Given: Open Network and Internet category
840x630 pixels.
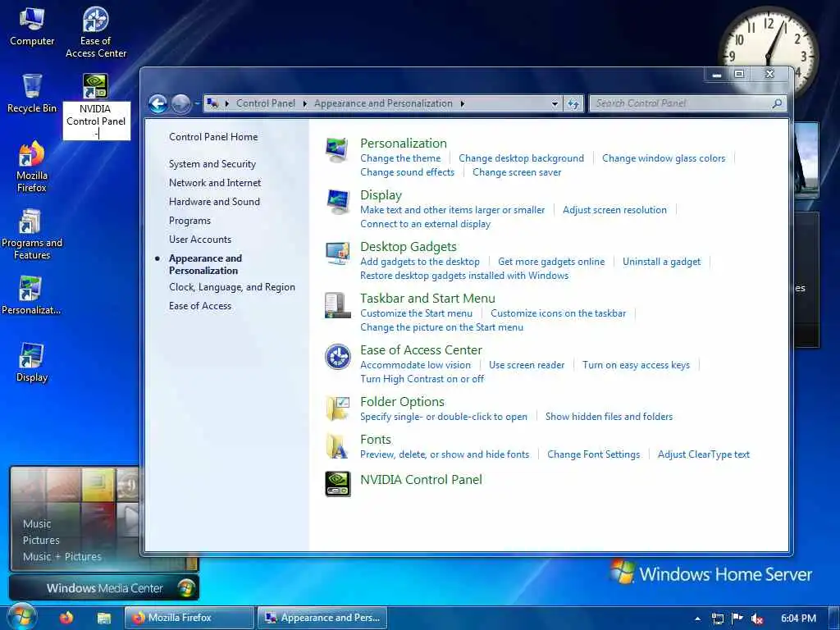Looking at the screenshot, I should (x=215, y=183).
